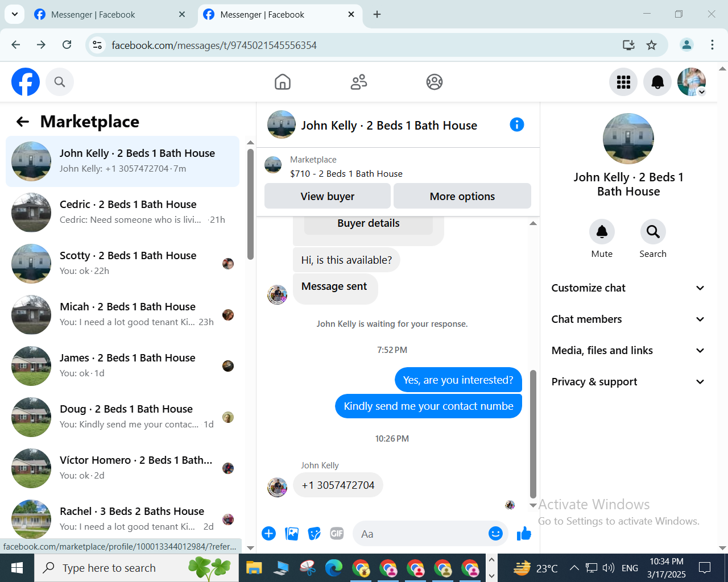Open the volume control in system tray

click(609, 568)
